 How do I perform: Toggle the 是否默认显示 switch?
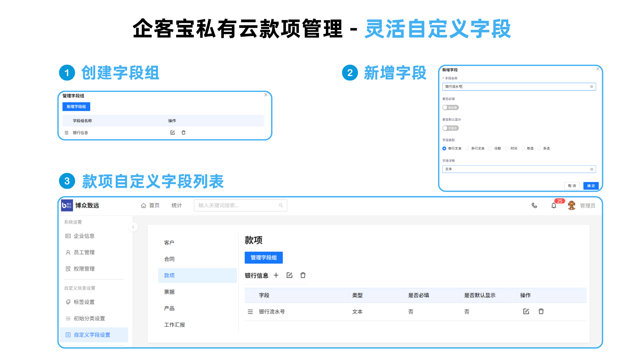(x=450, y=128)
